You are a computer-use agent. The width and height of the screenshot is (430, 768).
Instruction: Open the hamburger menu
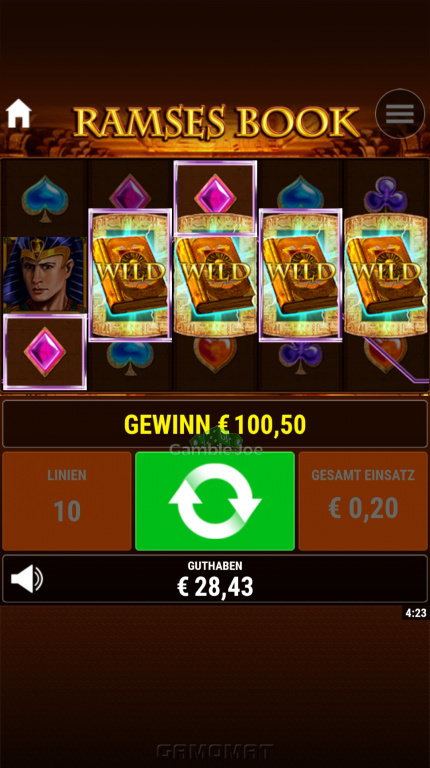[x=400, y=114]
